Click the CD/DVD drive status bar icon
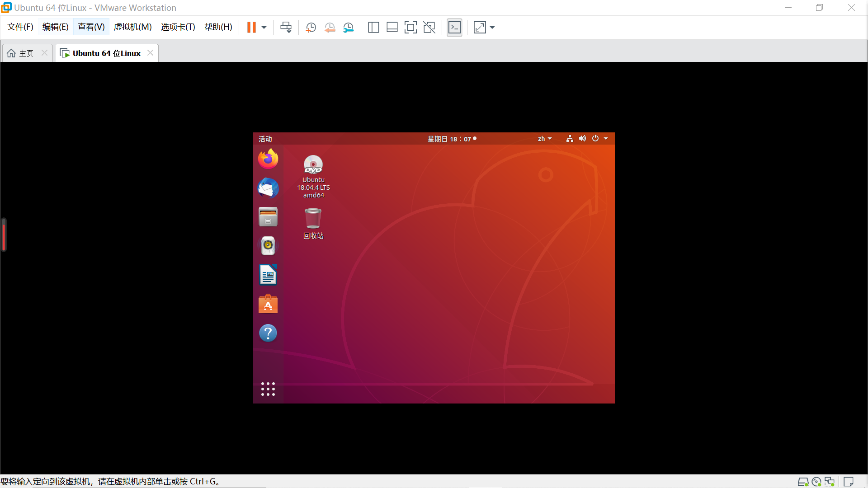868x488 pixels. 816,482
